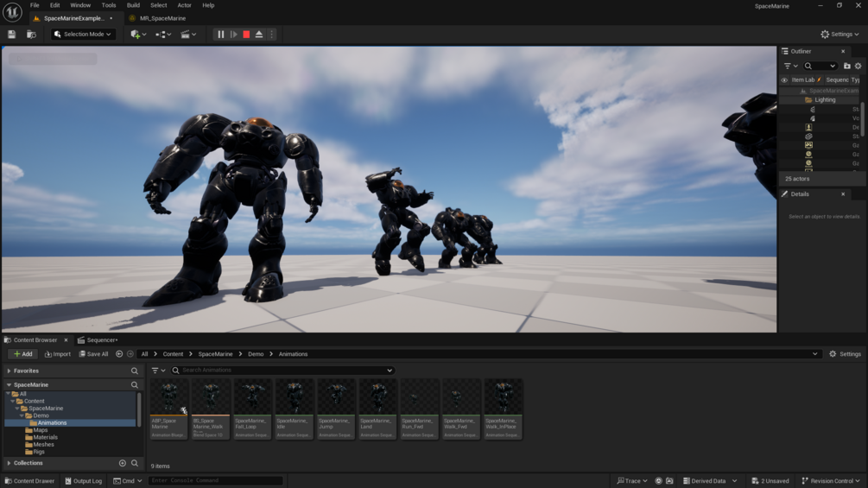The height and width of the screenshot is (488, 868).
Task: Click the Search Animations field
Action: click(x=283, y=371)
